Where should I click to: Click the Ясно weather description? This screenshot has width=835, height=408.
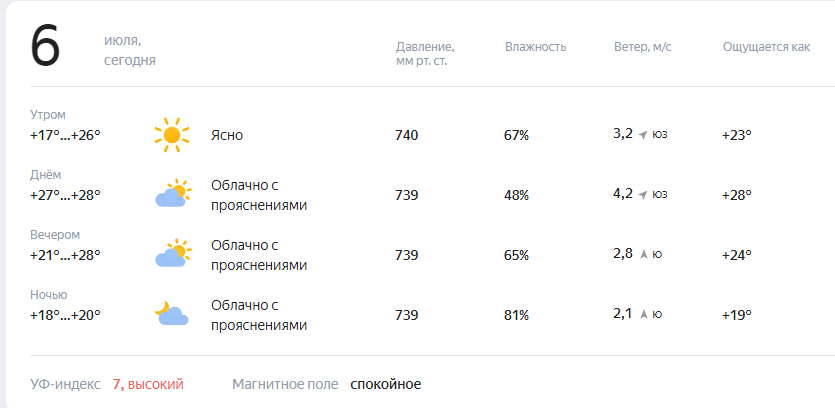point(227,135)
